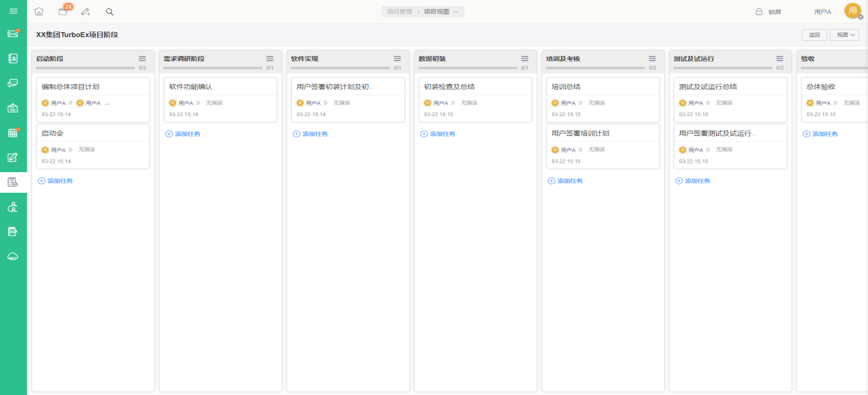Open the 培训及考核 column menu icon
This screenshot has width=868, height=395.
653,59
